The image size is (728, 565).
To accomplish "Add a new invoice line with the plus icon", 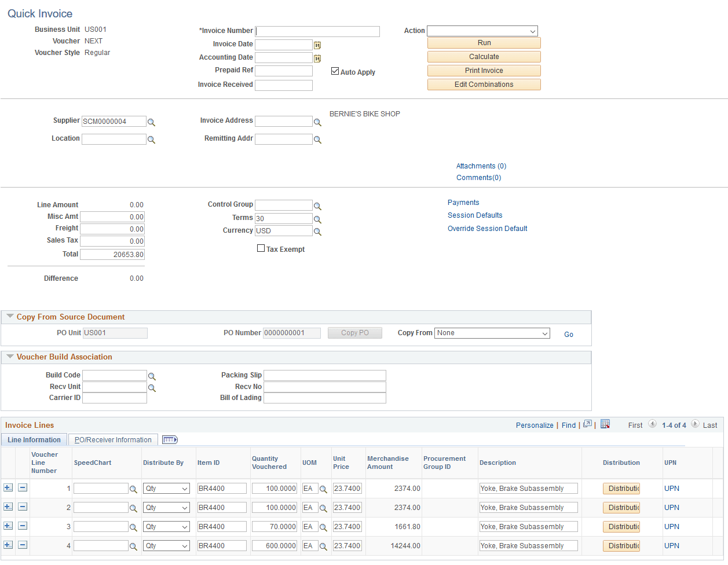I will point(8,488).
